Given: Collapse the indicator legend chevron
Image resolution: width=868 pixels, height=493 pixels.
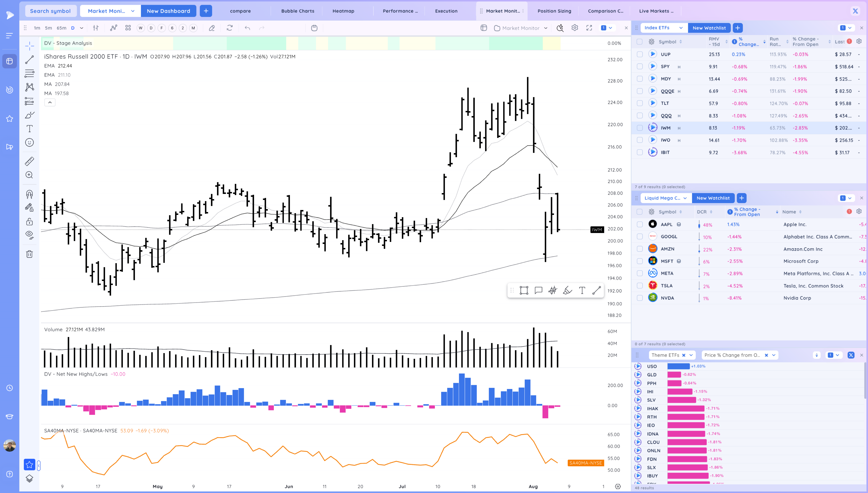Looking at the screenshot, I should (50, 102).
